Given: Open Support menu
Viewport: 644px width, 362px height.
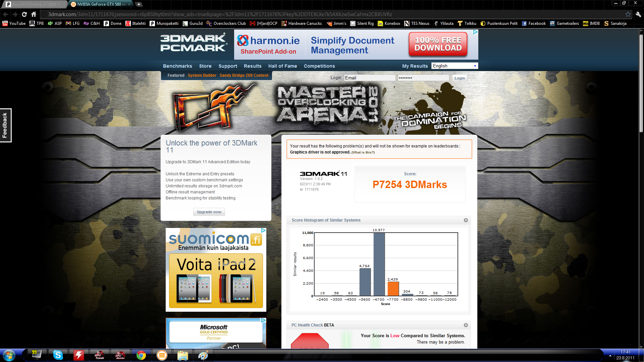Looking at the screenshot, I should [228, 66].
